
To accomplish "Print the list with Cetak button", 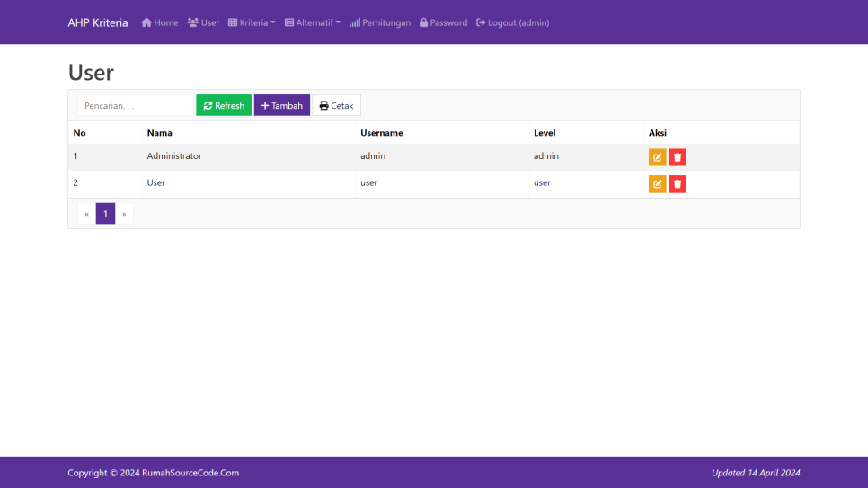I will click(x=337, y=105).
